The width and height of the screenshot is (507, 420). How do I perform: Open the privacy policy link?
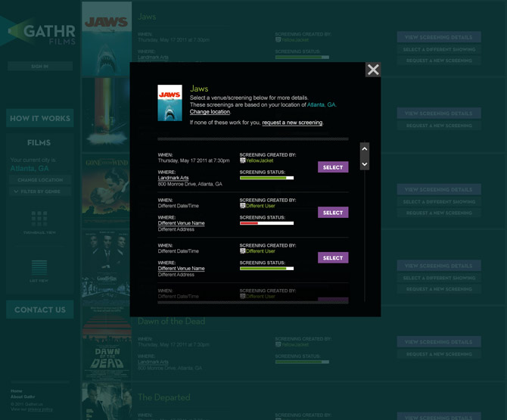tap(40, 409)
